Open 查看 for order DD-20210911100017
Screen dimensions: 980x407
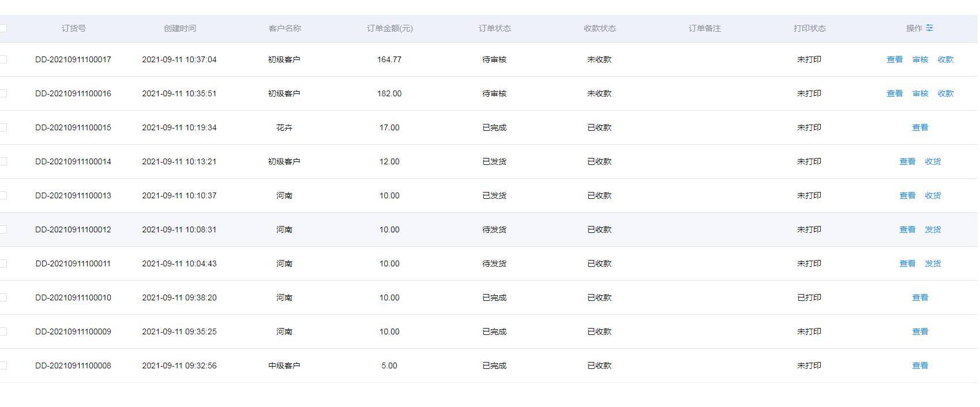pos(894,59)
